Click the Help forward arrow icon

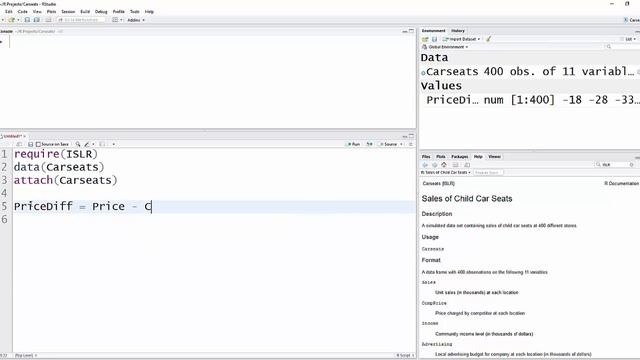coord(435,165)
